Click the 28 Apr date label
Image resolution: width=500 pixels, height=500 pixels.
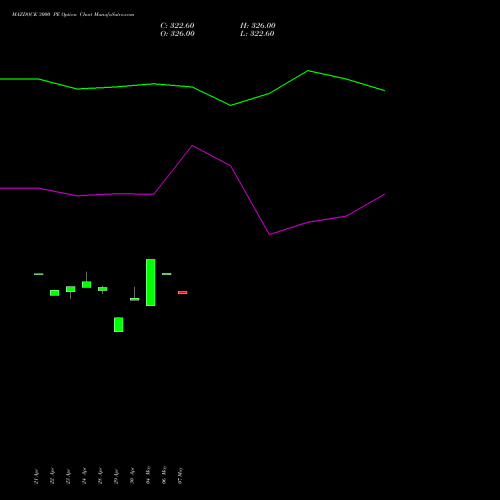click(x=100, y=476)
